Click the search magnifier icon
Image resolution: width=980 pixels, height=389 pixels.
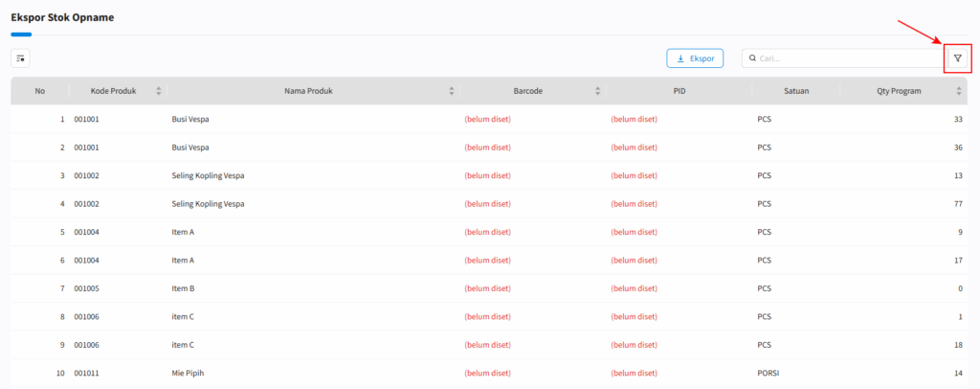pyautogui.click(x=752, y=58)
